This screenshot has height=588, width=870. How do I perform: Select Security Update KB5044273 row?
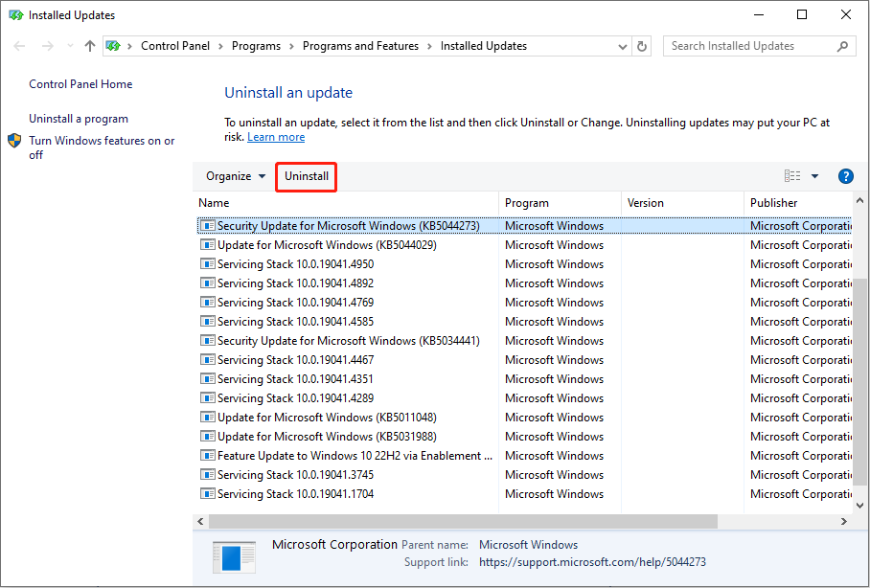click(x=524, y=226)
